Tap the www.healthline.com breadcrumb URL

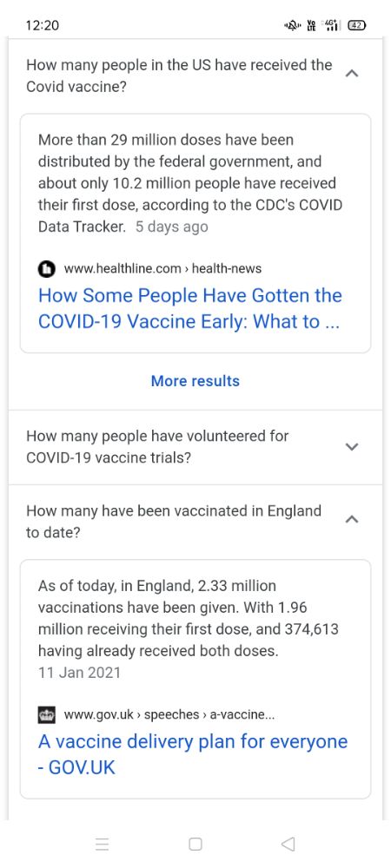click(162, 269)
